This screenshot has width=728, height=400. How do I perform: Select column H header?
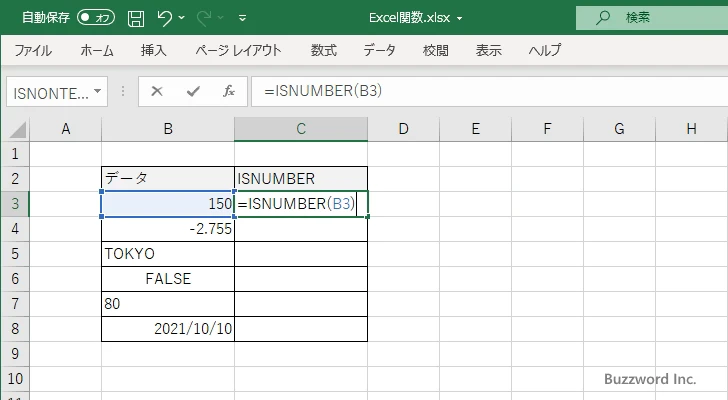(x=691, y=129)
